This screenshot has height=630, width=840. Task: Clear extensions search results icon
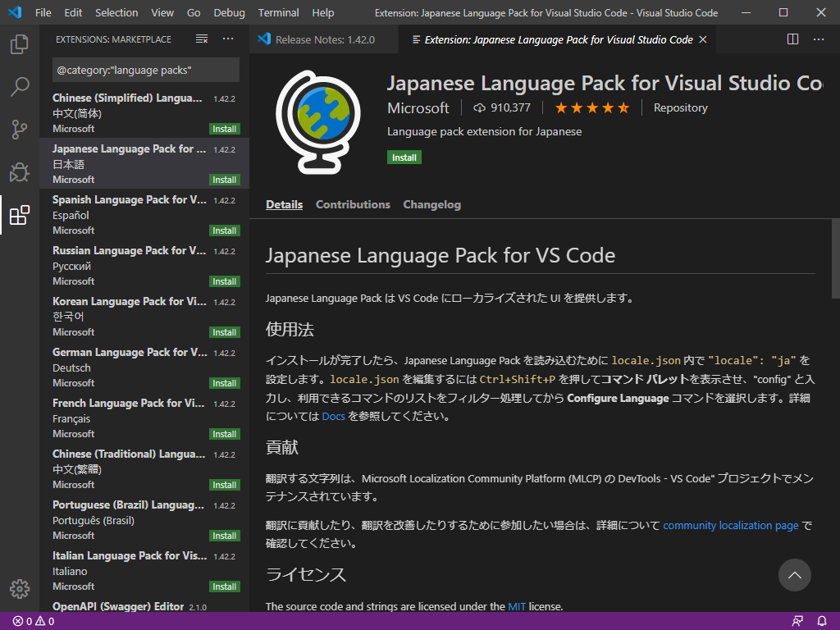[202, 39]
